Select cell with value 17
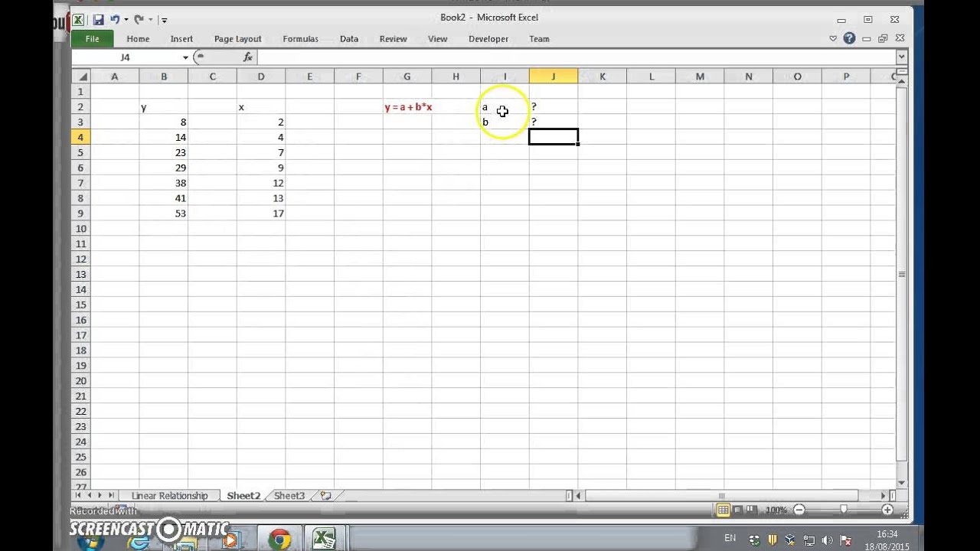This screenshot has height=551, width=980. coord(261,214)
